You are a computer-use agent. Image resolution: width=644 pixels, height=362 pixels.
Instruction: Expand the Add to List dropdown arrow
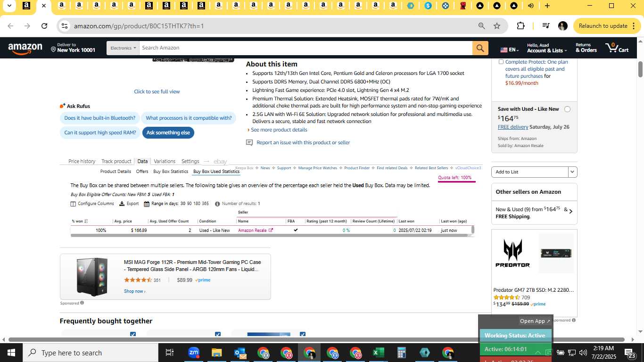[572, 172]
